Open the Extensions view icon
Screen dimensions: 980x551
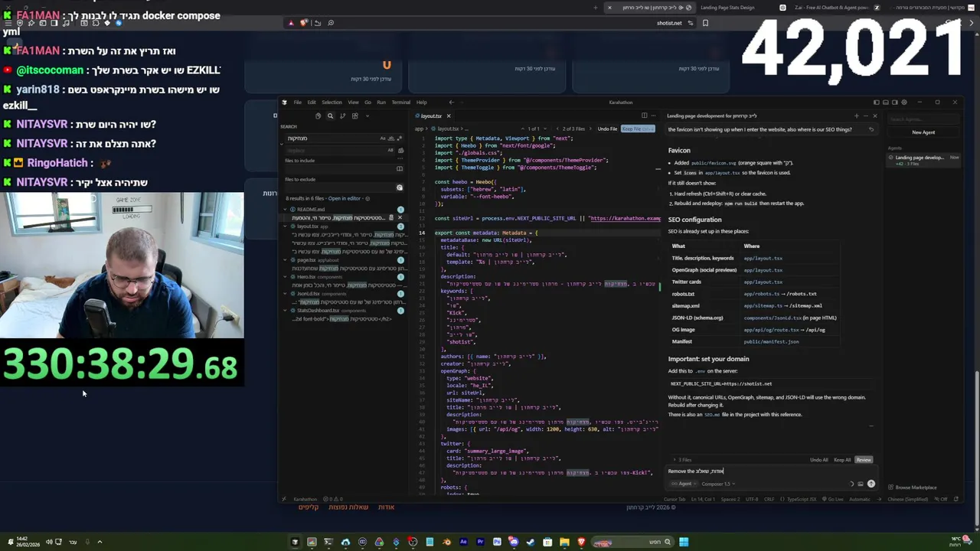point(354,116)
